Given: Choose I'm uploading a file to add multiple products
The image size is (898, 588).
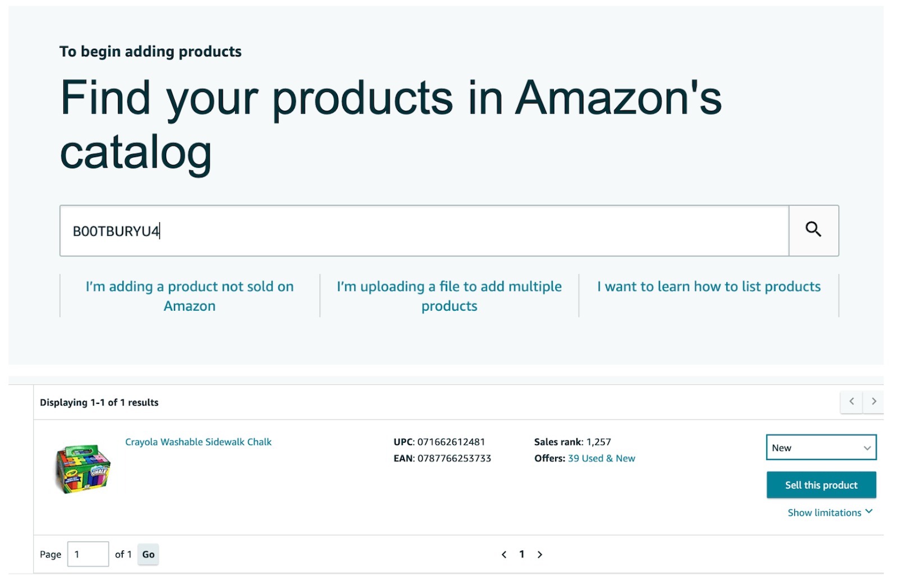Looking at the screenshot, I should (x=449, y=296).
